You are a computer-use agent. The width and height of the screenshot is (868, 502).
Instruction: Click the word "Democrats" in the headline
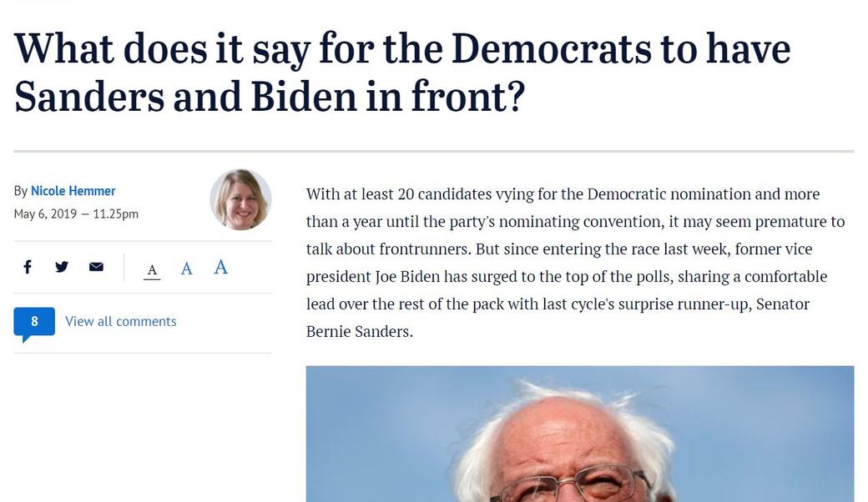[551, 48]
